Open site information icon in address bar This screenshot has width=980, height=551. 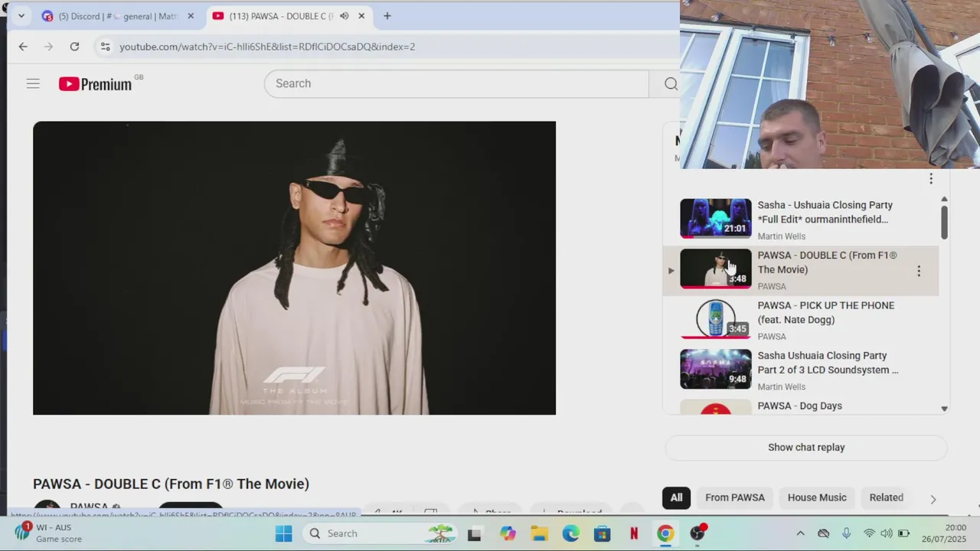[x=105, y=47]
